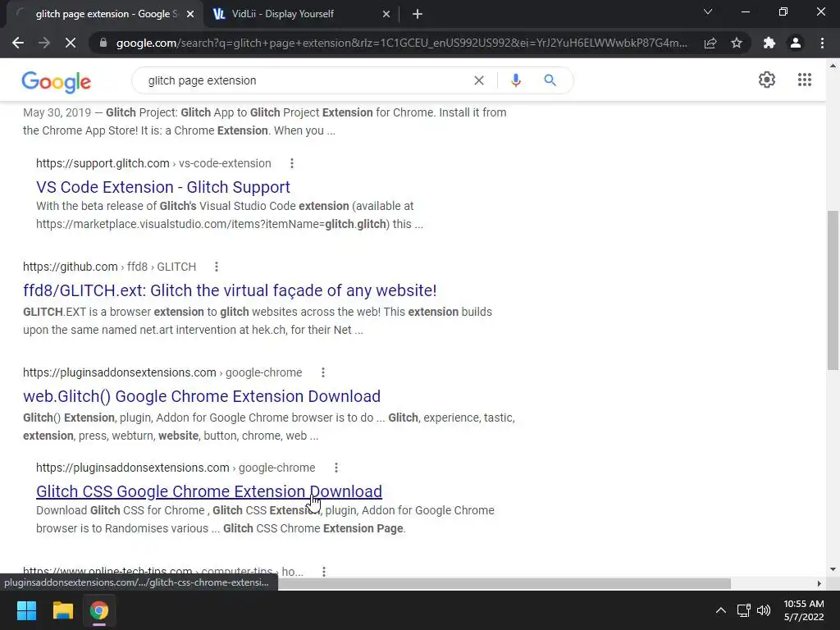Viewport: 840px width, 630px height.
Task: Open web.Glitch() Google Chrome Extension Download
Action: 202,396
